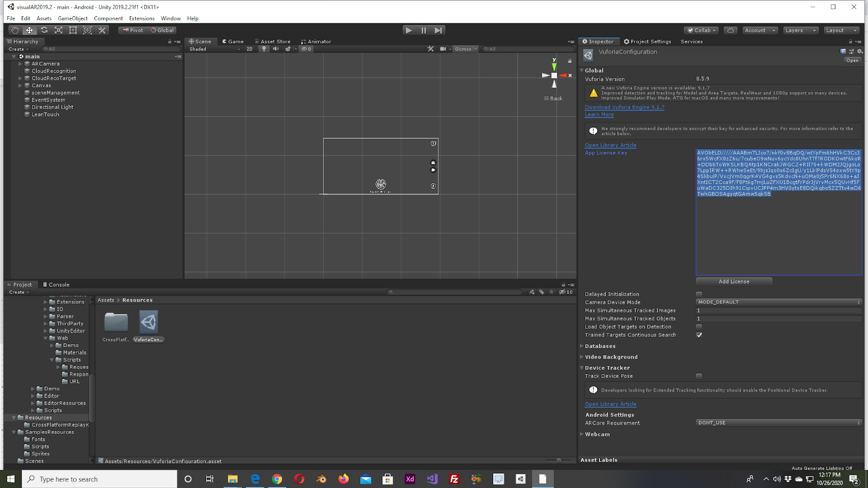Click the Step forward button
The width and height of the screenshot is (868, 488).
click(438, 30)
